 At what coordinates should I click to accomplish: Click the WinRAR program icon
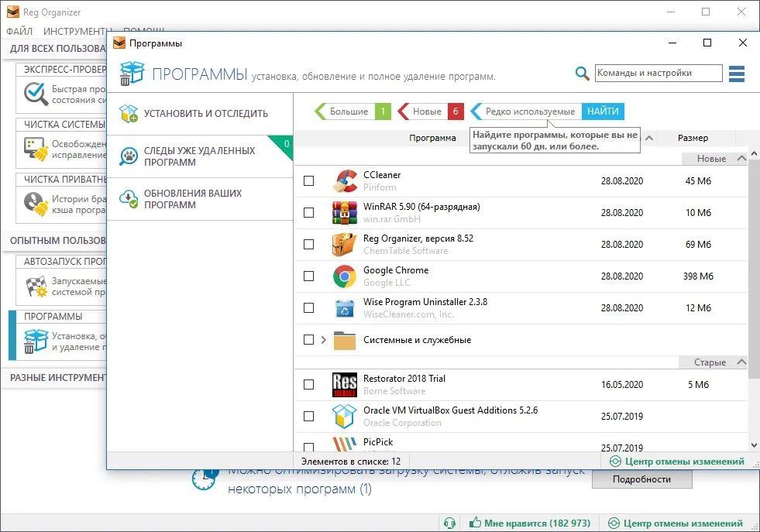[x=345, y=213]
